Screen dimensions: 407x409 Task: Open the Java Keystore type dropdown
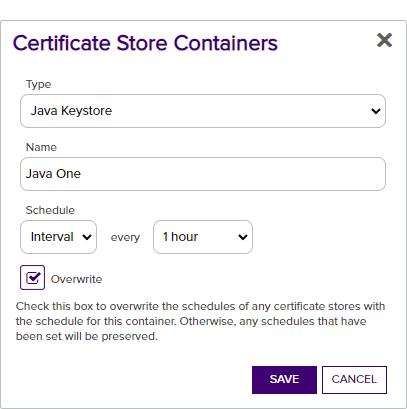[203, 111]
